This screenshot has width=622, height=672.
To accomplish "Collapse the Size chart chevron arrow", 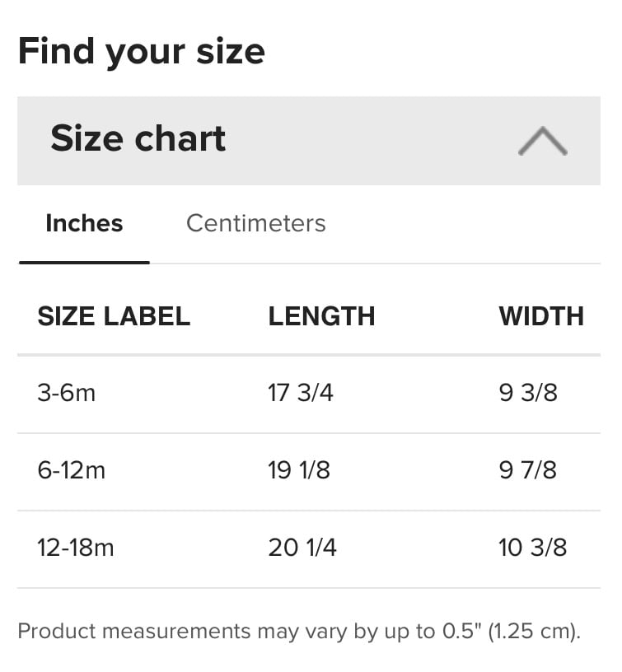I will click(542, 141).
